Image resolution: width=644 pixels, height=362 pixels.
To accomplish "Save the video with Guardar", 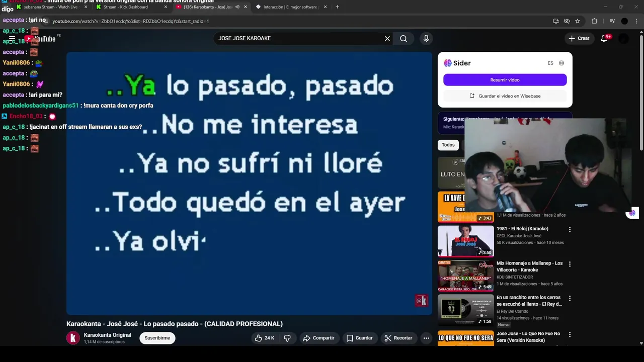I will [x=359, y=338].
